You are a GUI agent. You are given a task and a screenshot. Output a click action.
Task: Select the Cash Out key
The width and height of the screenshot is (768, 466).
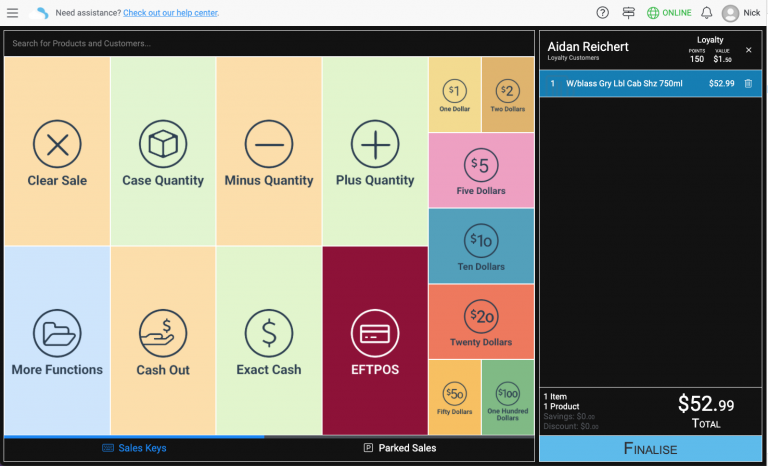point(163,341)
